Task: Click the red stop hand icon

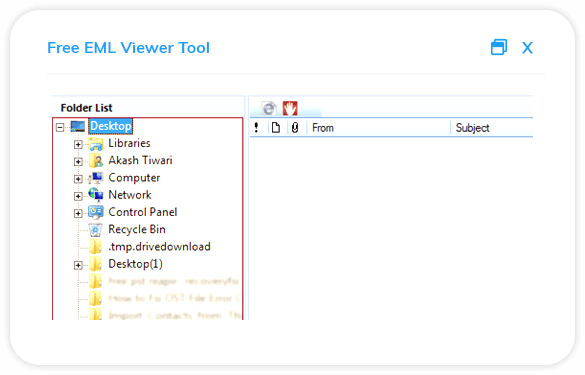Action: [x=290, y=108]
